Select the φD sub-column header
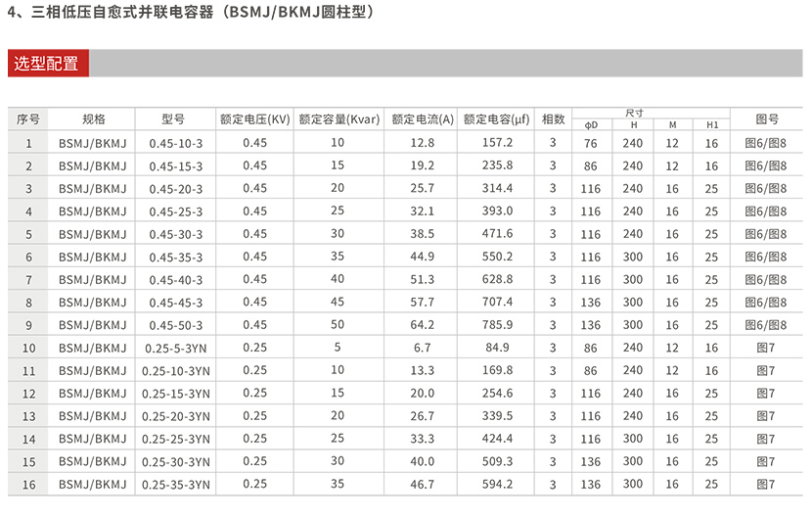This screenshot has height=517, width=812. 591,125
